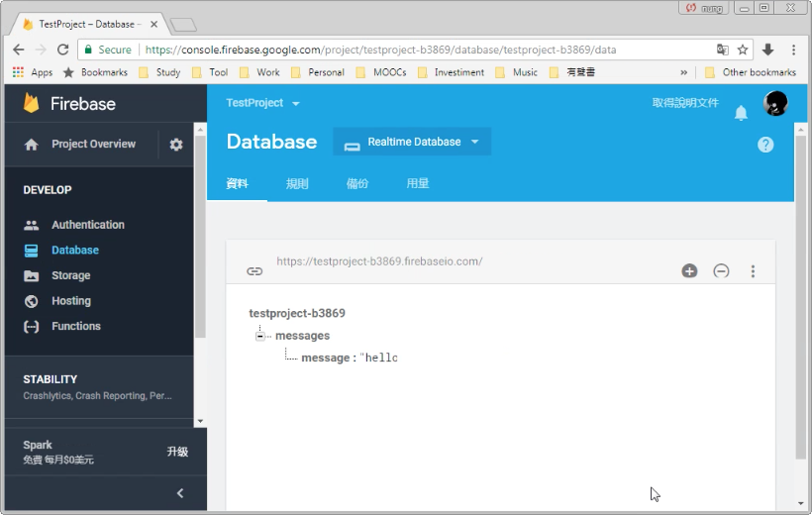Open the Bookmarks star folder
812x515 pixels.
(x=95, y=72)
